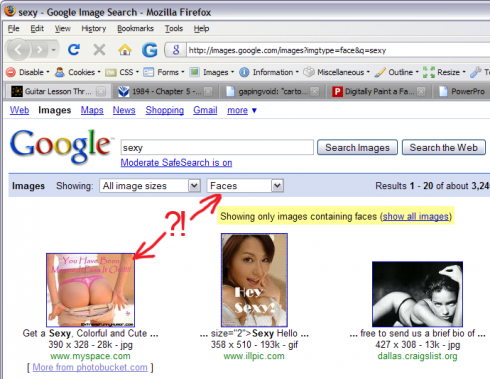Click the News link
This screenshot has height=379, width=490.
124,110
